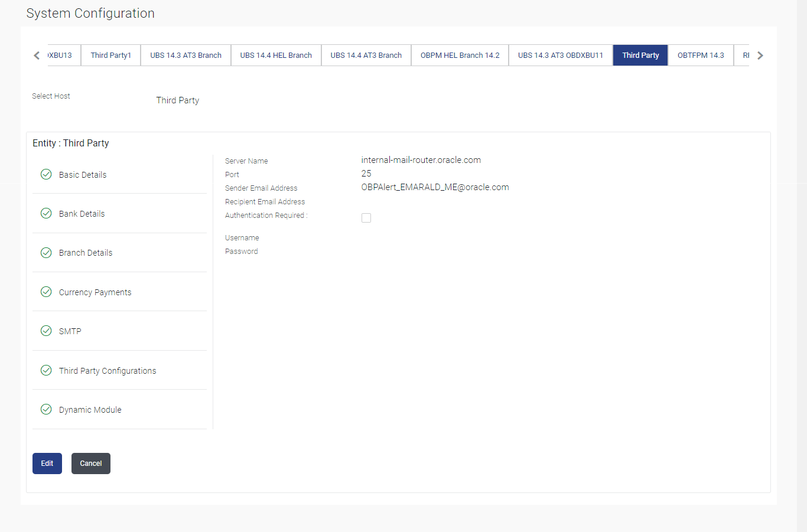This screenshot has height=532, width=807.
Task: Click the Branch Details green checkmark icon
Action: click(46, 253)
